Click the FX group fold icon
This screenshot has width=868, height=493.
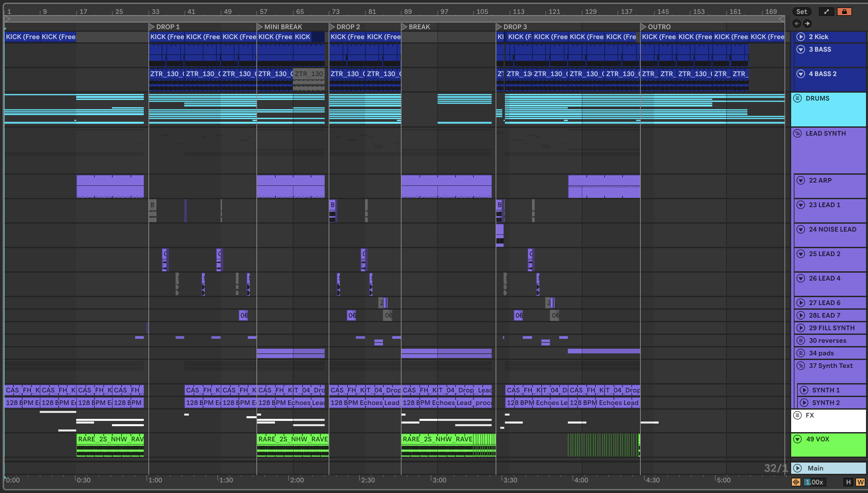[x=797, y=415]
